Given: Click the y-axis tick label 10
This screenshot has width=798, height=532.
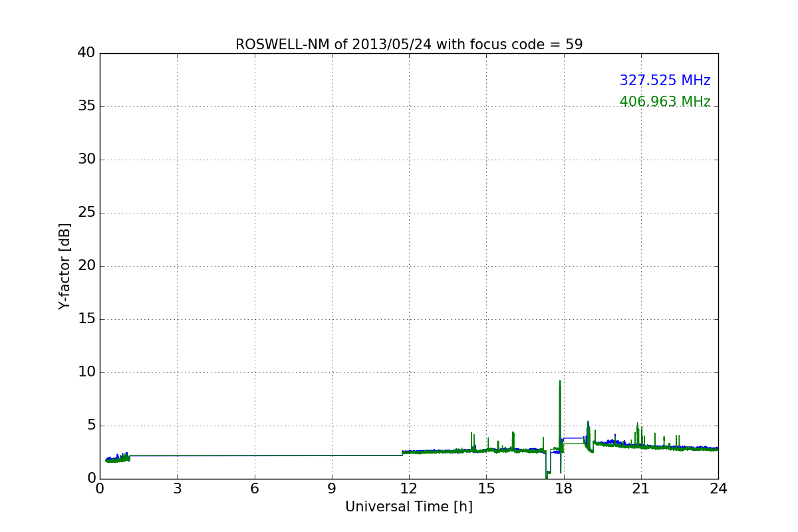Looking at the screenshot, I should 86,372.
